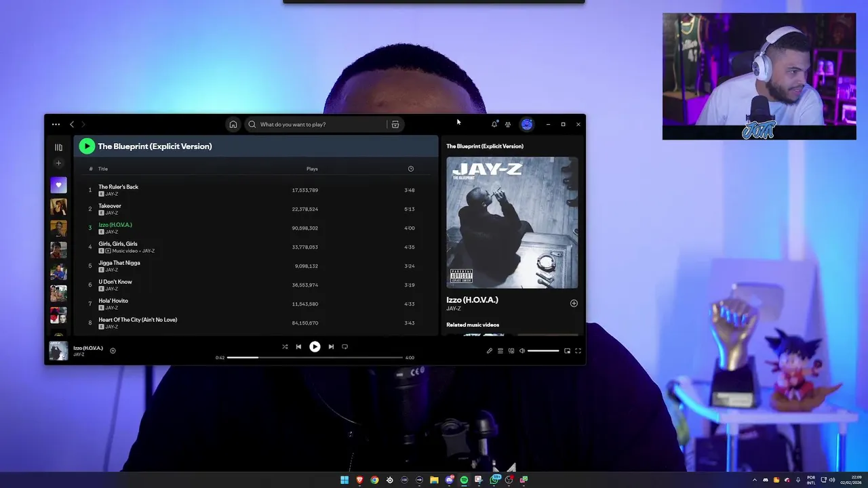Open the notifications bell

click(494, 124)
